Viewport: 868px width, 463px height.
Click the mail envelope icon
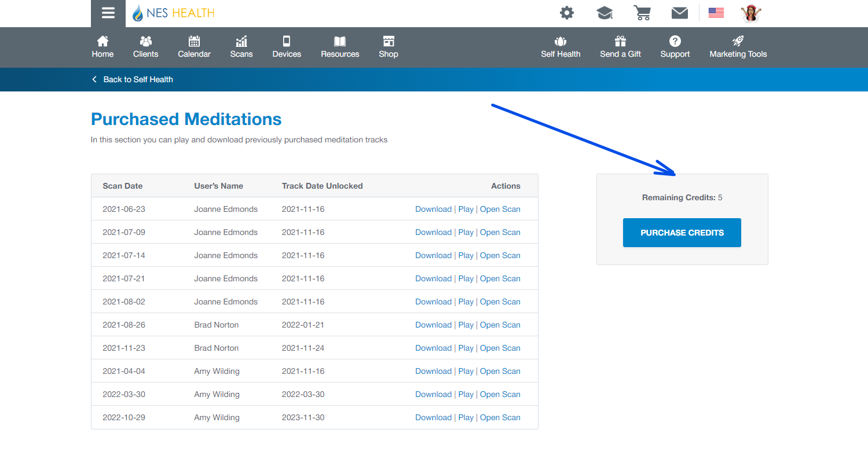pos(680,13)
